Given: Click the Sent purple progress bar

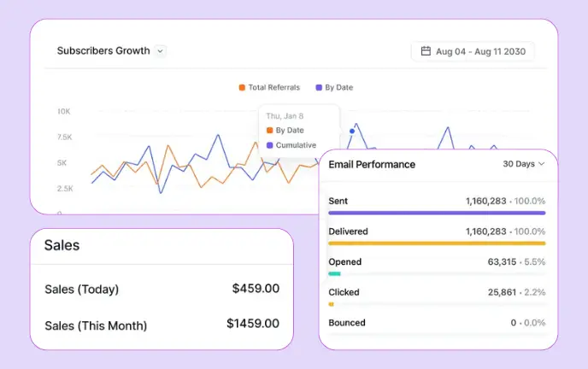Looking at the screenshot, I should click(437, 213).
